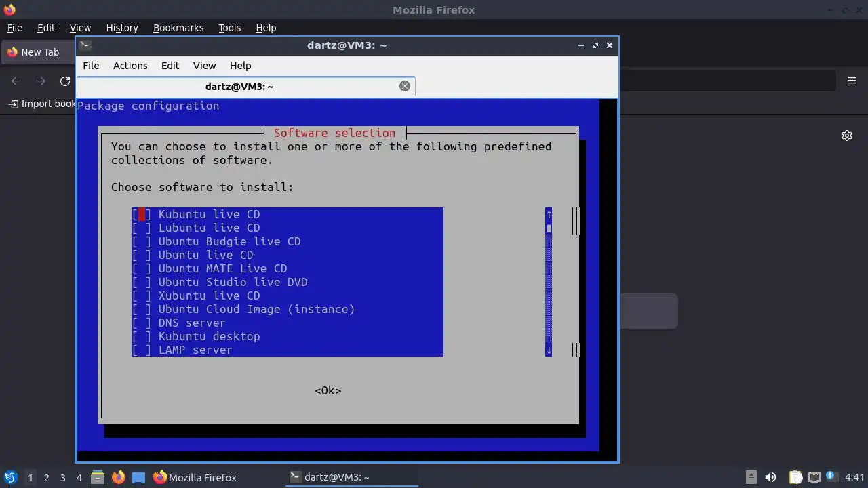This screenshot has height=488, width=868.
Task: Tick the Kubuntu desktop checkbox
Action: click(x=142, y=336)
